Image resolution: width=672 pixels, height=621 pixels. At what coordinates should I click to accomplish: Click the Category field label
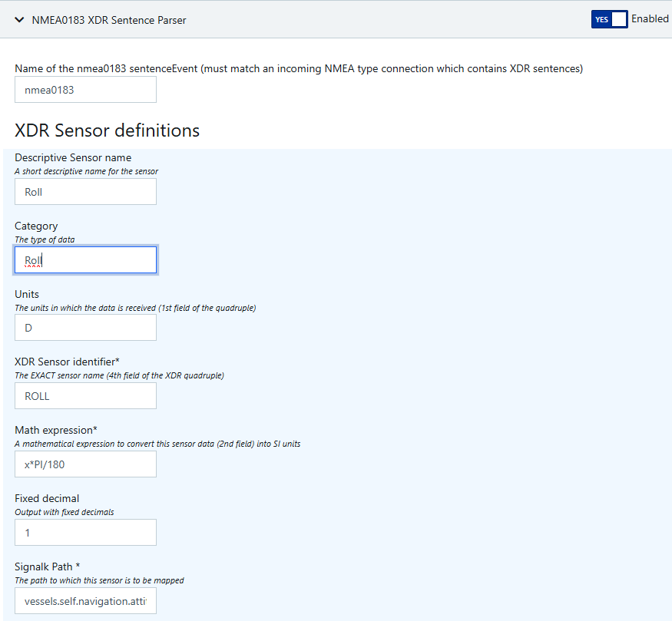click(x=36, y=226)
